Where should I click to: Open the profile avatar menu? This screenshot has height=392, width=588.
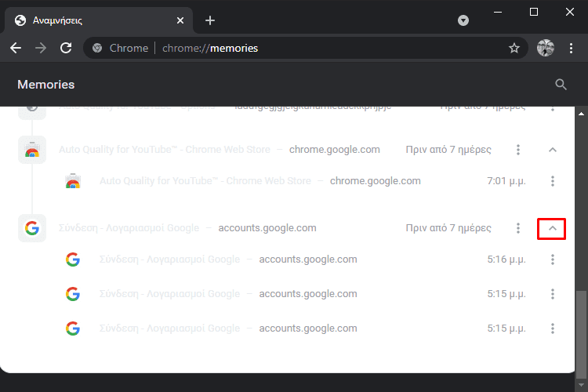[x=545, y=48]
